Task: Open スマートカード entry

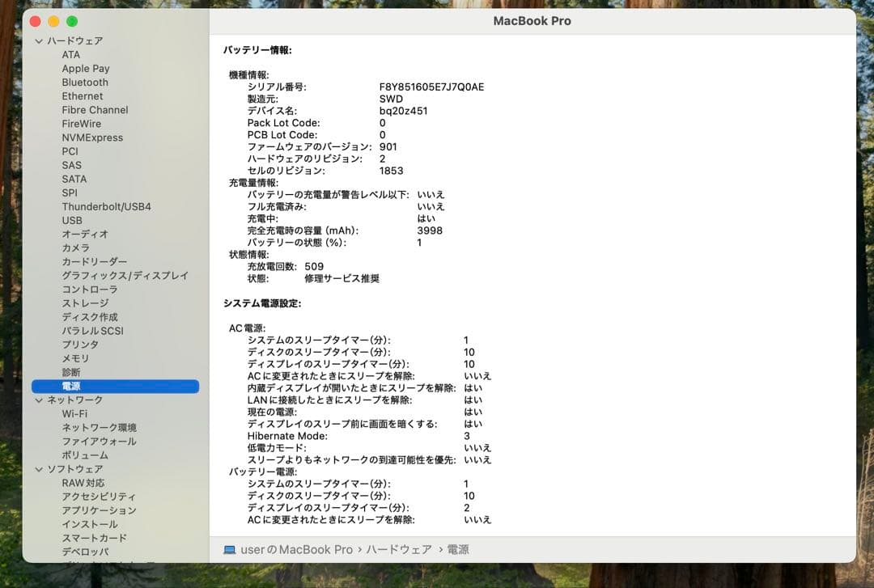Action: (94, 539)
